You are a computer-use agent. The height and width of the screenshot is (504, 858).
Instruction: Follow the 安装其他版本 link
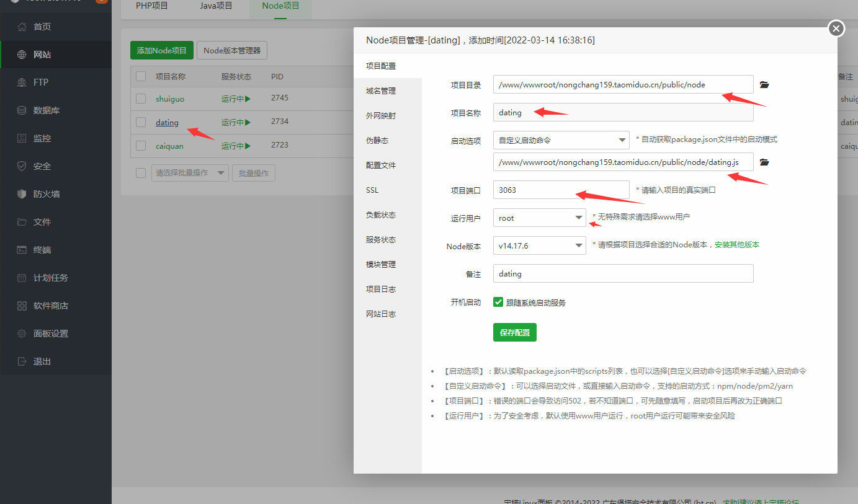pyautogui.click(x=736, y=245)
